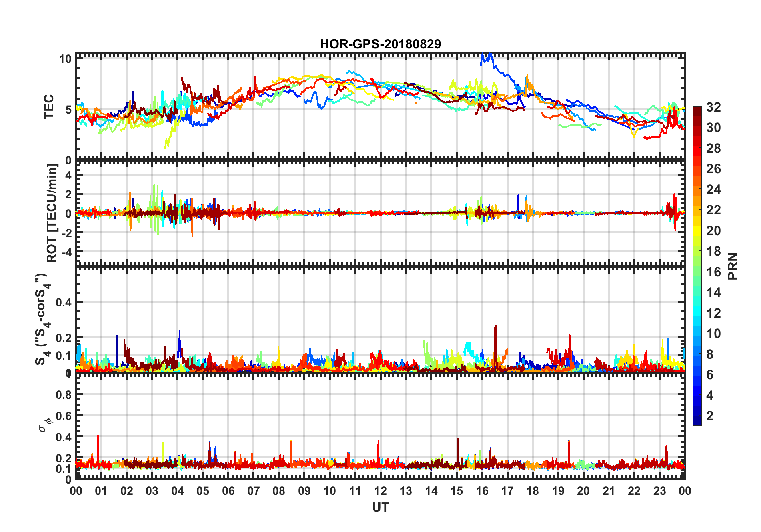The image size is (761, 532).
Task: Select ROT axis tick label -2
Action: (66, 233)
